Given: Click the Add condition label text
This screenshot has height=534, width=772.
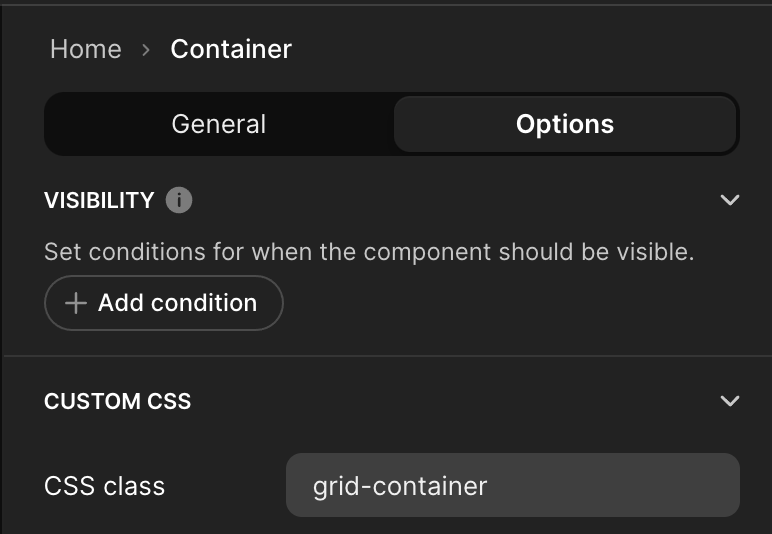Looking at the screenshot, I should tap(177, 303).
